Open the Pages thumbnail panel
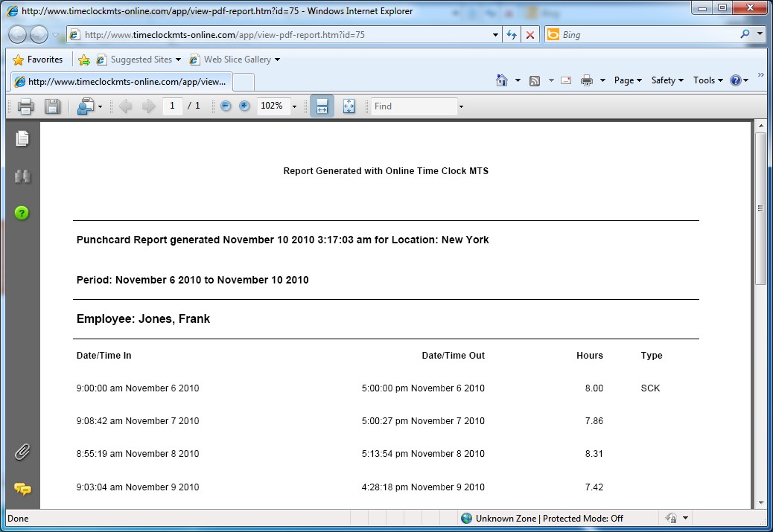The image size is (773, 532). pyautogui.click(x=22, y=138)
